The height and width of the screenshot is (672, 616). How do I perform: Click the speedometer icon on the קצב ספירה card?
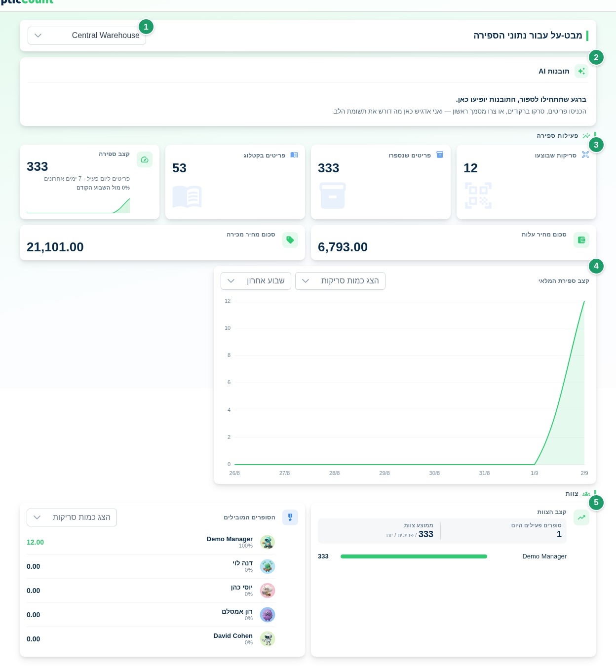[x=145, y=159]
